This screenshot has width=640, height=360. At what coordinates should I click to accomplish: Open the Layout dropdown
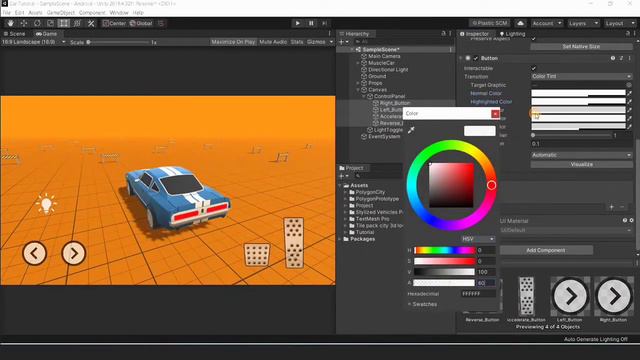(x=620, y=23)
